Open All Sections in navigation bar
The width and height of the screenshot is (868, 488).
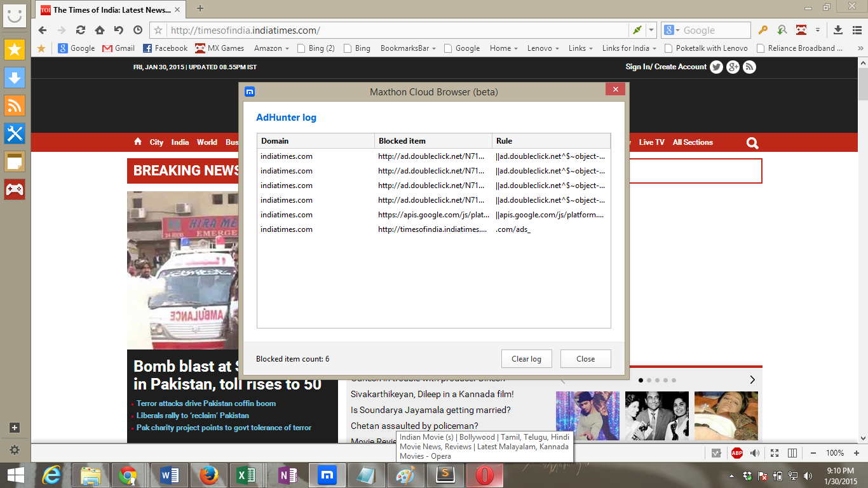tap(693, 142)
